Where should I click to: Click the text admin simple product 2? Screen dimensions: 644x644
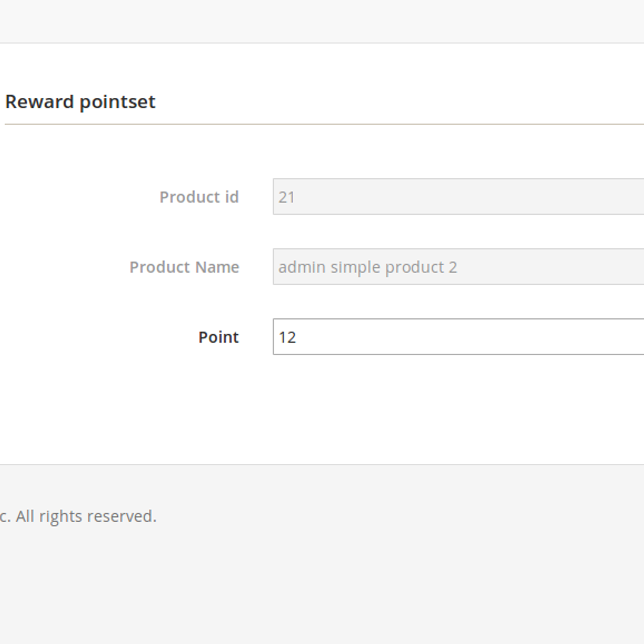(x=368, y=267)
